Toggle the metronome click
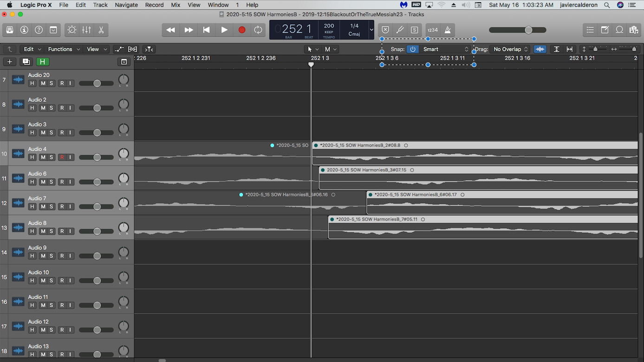 coord(448,30)
